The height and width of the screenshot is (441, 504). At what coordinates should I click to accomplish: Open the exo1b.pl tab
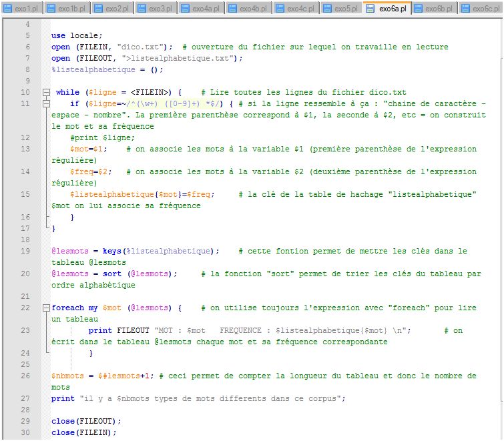[x=67, y=9]
